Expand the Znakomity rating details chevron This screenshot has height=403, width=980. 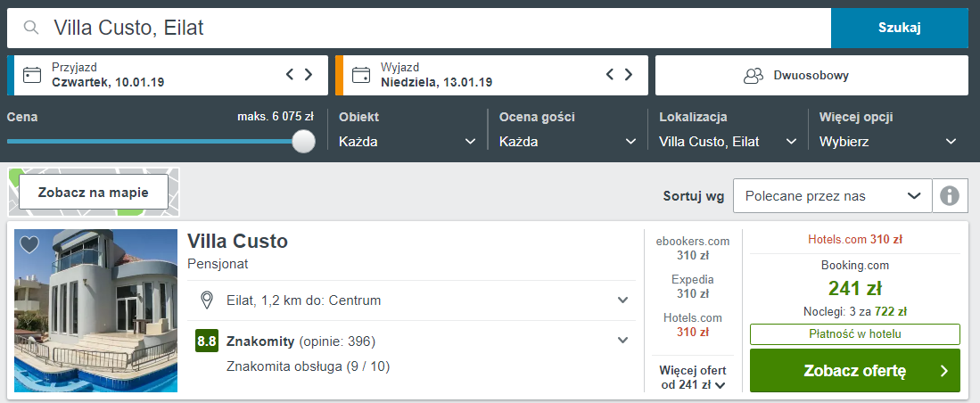click(622, 341)
